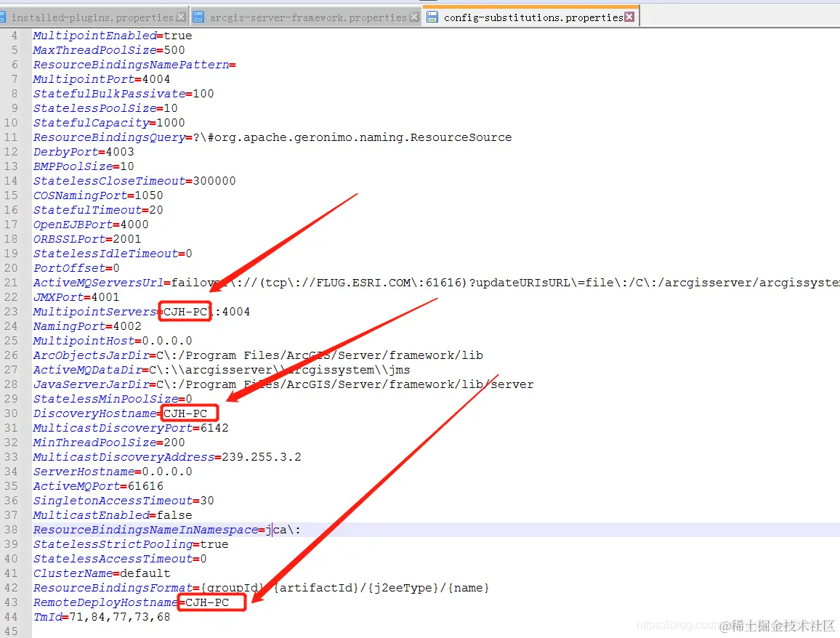Image resolution: width=840 pixels, height=638 pixels.
Task: Click the save icon on config-substitutions.properties tab
Action: tap(432, 17)
